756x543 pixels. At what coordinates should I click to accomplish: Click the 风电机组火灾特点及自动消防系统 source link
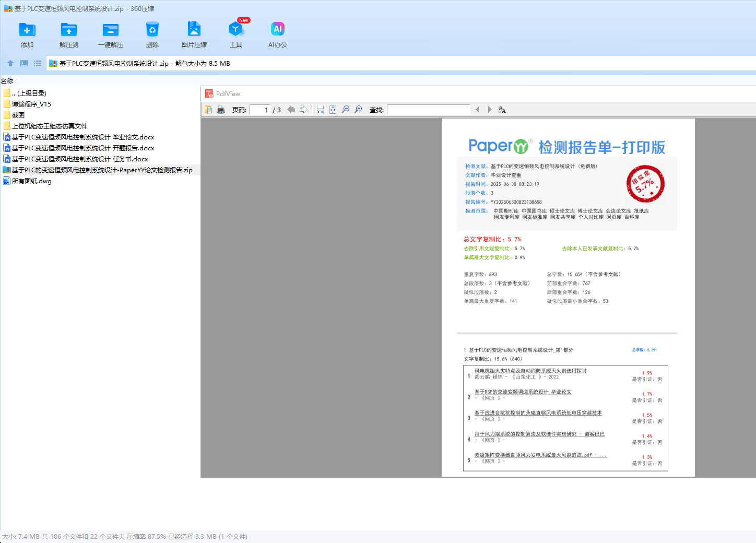(530, 371)
